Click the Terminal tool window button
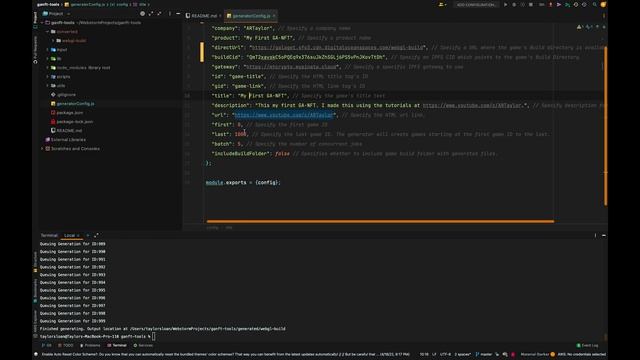The width and height of the screenshot is (640, 360). point(117,345)
